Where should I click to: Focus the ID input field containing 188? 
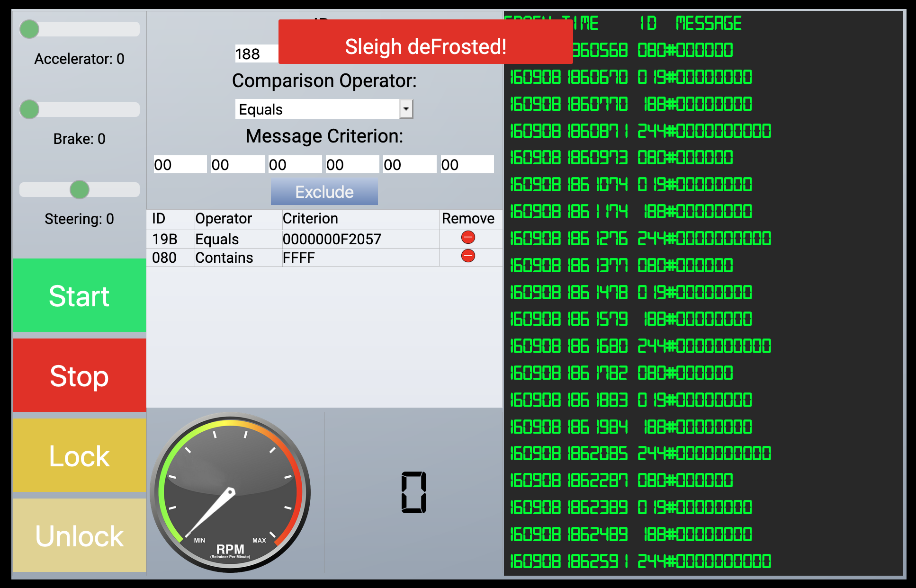[256, 54]
